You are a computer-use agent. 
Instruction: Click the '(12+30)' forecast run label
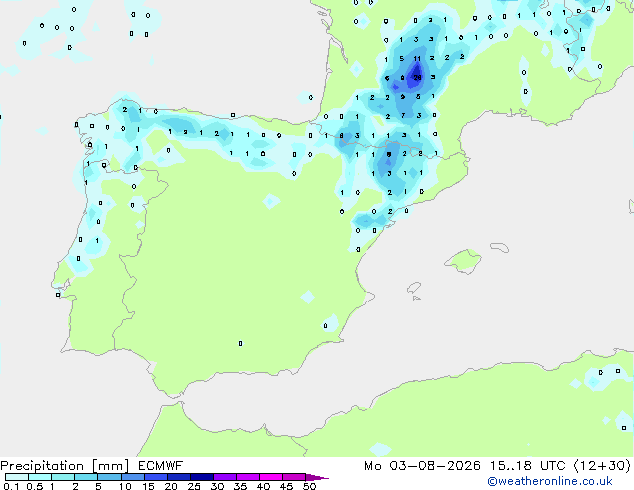[602, 466]
